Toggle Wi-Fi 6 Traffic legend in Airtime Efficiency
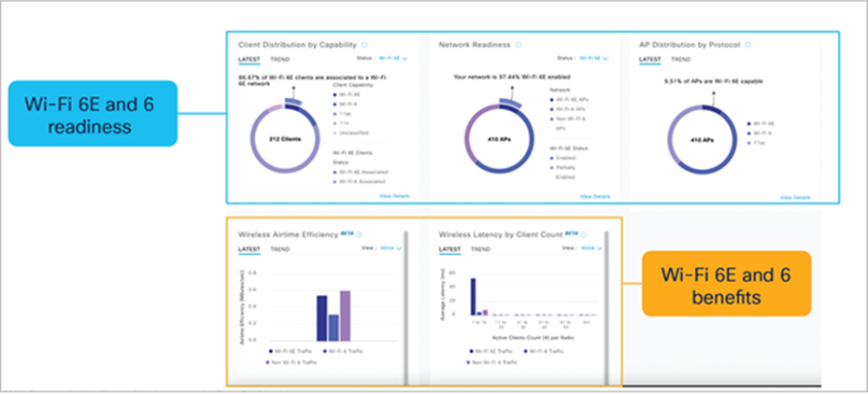 [341, 351]
